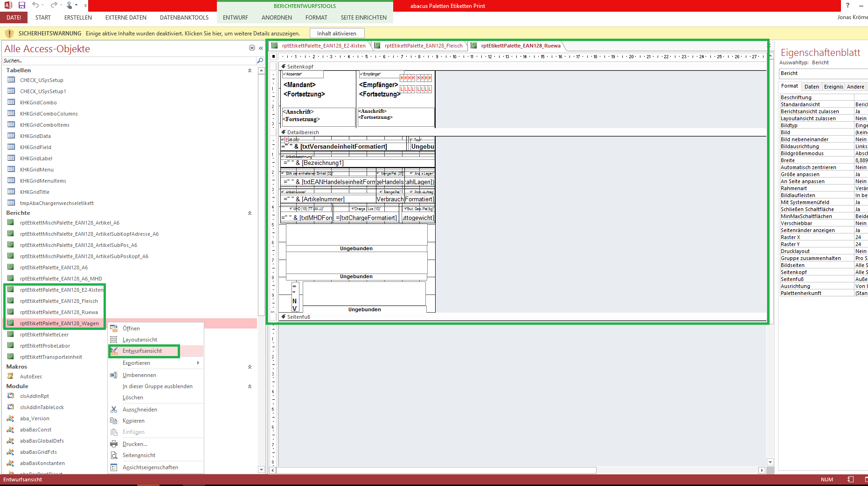Screen dimensions: 868x486
Task: Click in the Suchen search field
Action: tap(129, 61)
